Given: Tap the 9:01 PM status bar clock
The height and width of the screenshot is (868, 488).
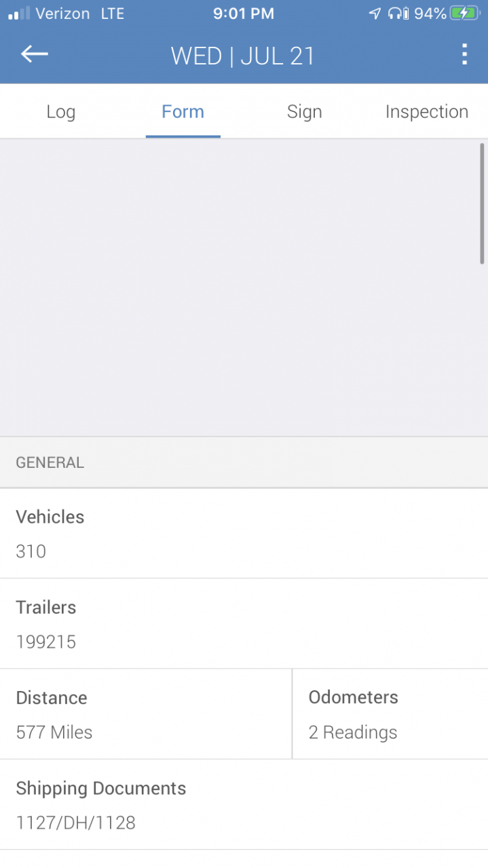Looking at the screenshot, I should [x=244, y=13].
